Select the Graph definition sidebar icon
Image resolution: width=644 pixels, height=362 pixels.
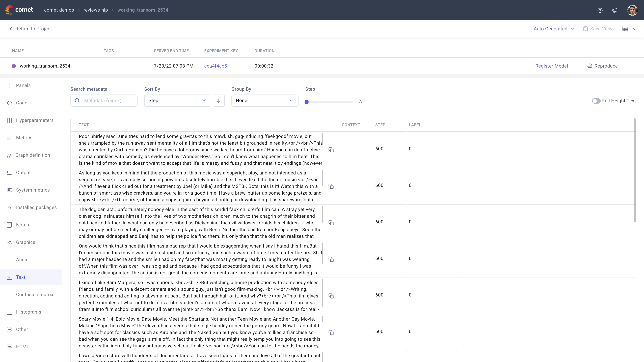click(x=10, y=155)
